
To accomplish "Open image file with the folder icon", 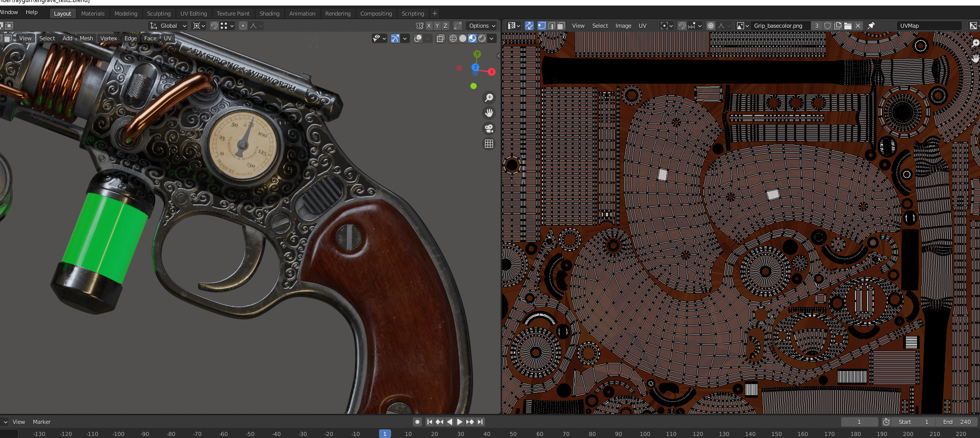I will pyautogui.click(x=848, y=26).
